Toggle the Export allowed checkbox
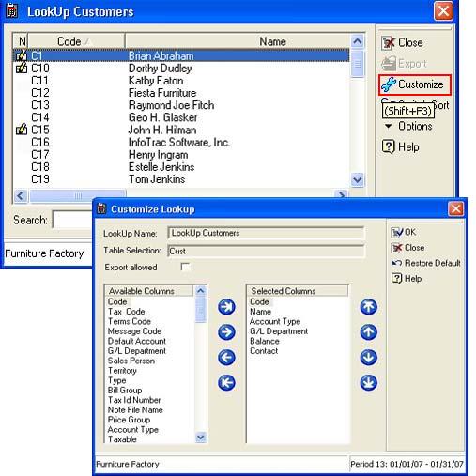476x476 pixels. click(185, 267)
